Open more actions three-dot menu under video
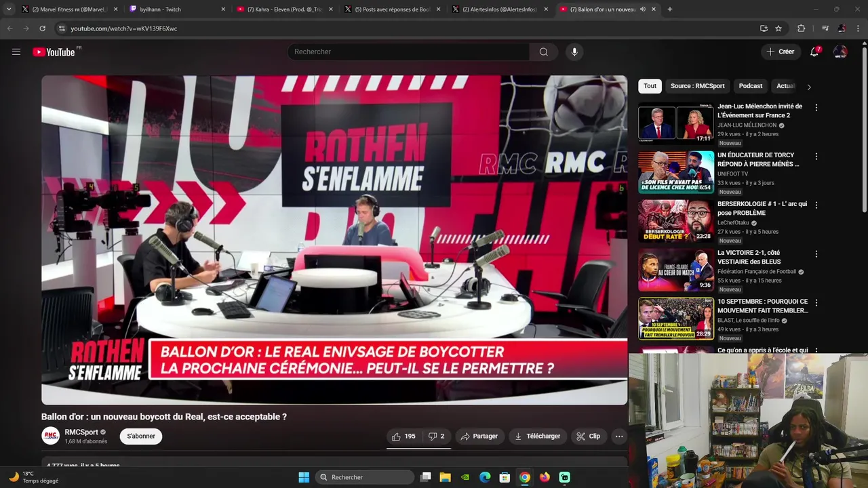Screen dimensions: 868x488 [619, 436]
